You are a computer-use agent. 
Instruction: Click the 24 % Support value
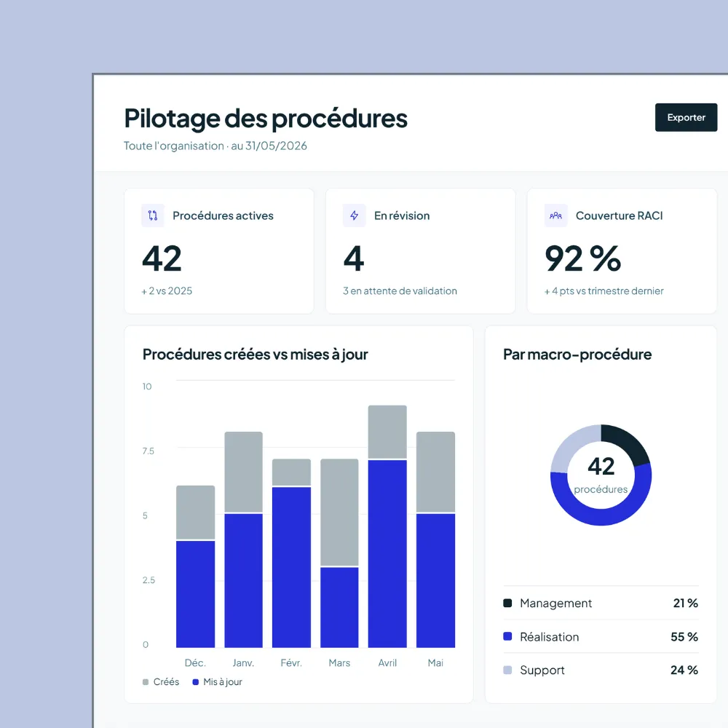tap(684, 670)
